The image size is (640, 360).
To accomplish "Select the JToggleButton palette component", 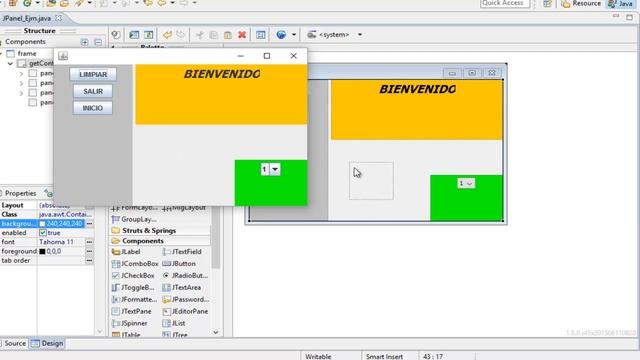I will (133, 287).
